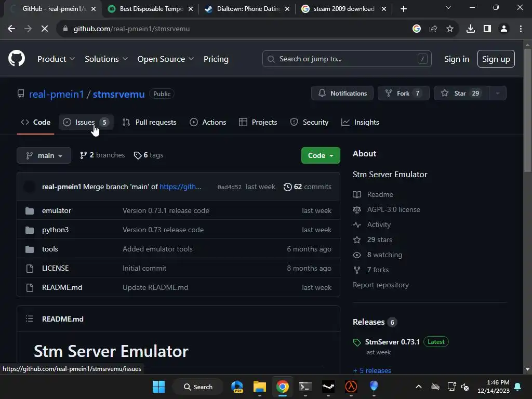Switch to the Projects tab
Screen dimensions: 532x399
pyautogui.click(x=258, y=122)
